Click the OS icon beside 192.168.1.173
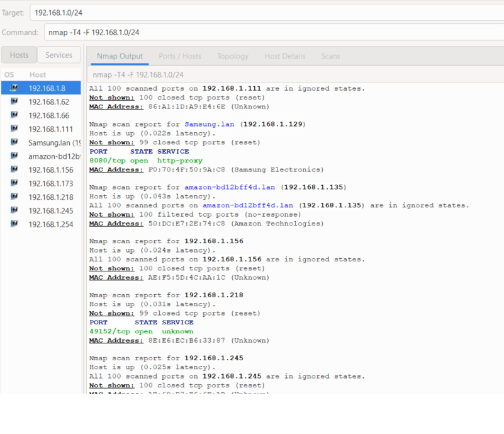Image resolution: width=504 pixels, height=434 pixels. tap(14, 183)
